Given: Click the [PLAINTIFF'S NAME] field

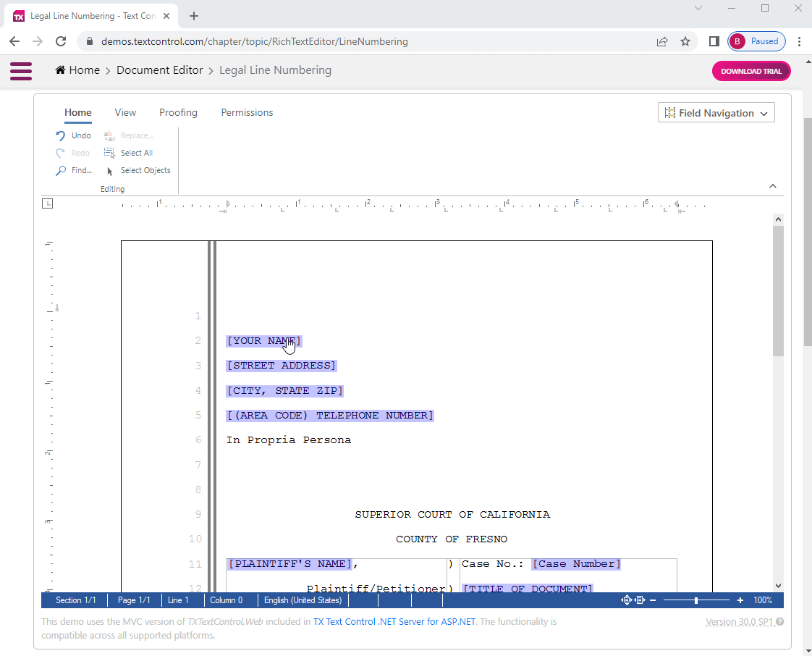Looking at the screenshot, I should [290, 564].
